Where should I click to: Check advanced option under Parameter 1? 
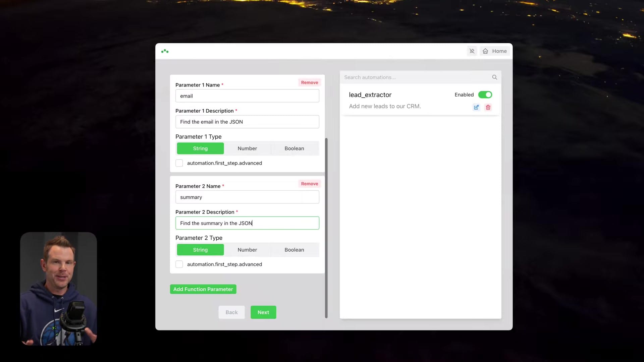pos(179,163)
